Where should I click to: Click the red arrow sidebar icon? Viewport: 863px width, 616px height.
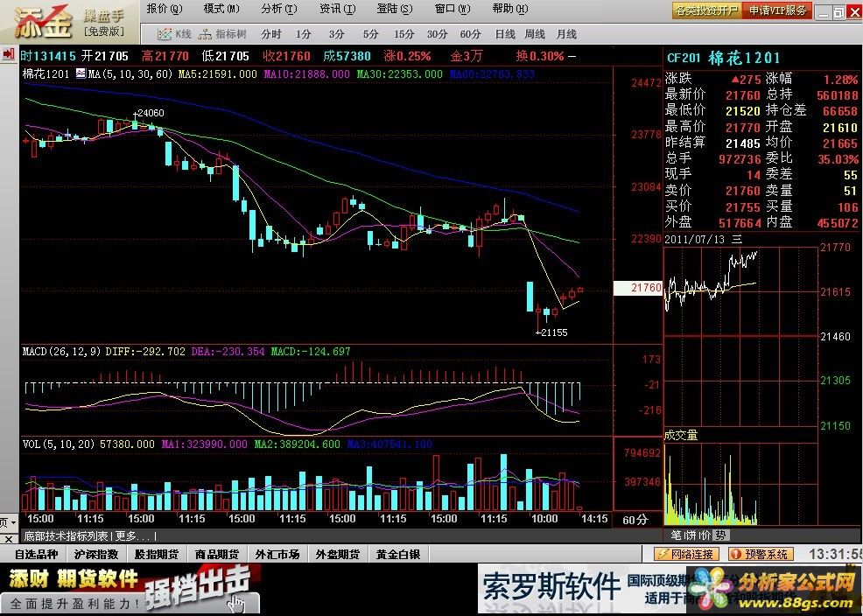click(x=8, y=54)
